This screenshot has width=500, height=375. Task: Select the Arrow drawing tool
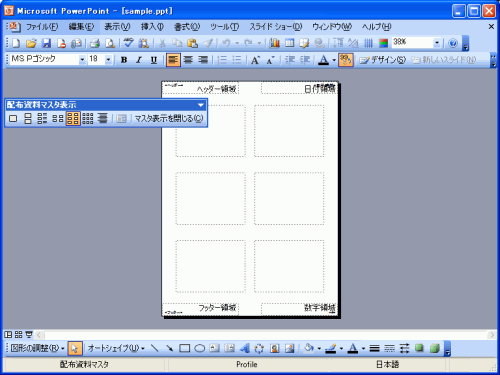(x=170, y=348)
